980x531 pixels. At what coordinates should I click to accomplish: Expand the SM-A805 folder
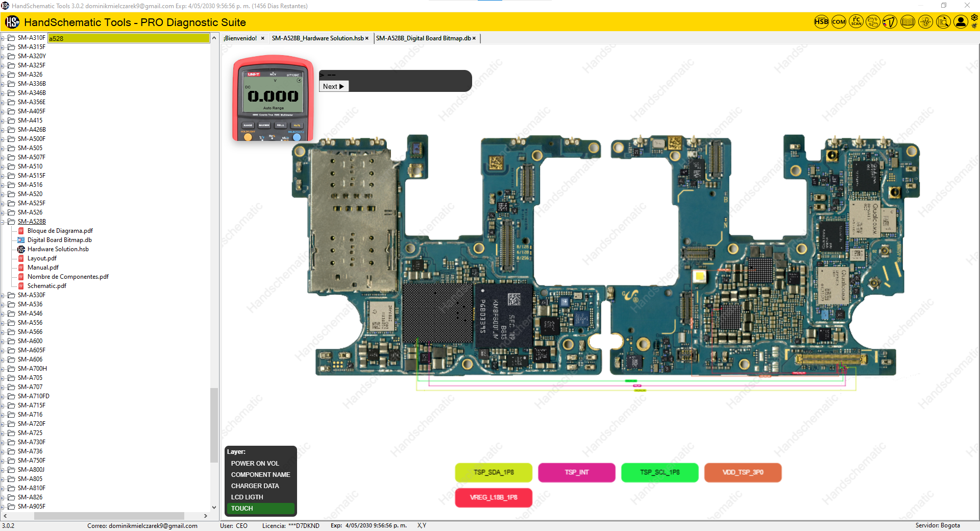coord(3,479)
